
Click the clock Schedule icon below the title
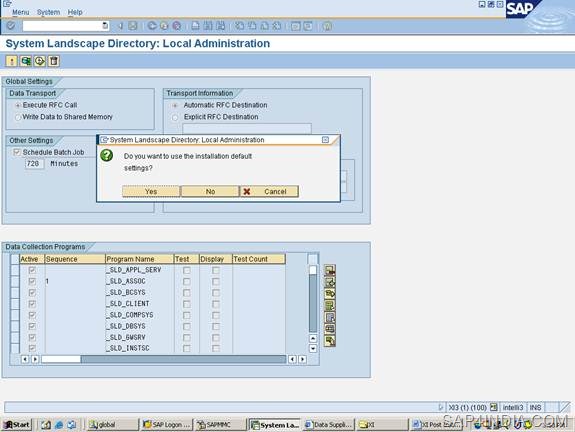40,61
